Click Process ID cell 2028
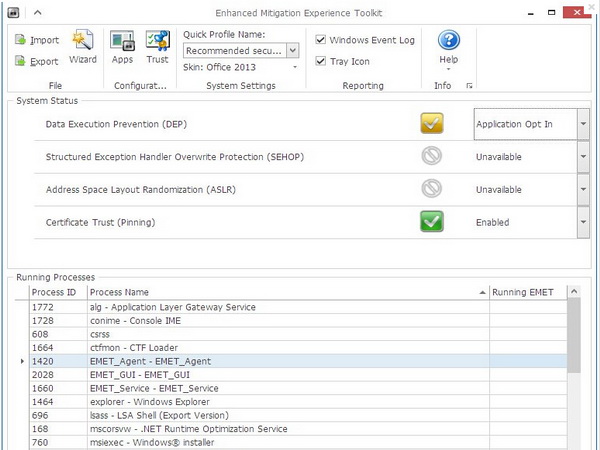Viewport: 600px width, 450px height. coord(58,375)
